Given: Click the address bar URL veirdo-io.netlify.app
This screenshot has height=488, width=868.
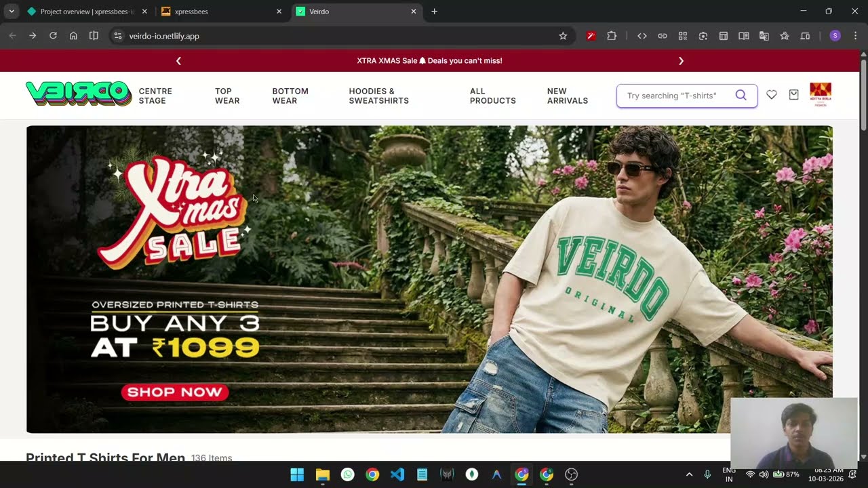Looking at the screenshot, I should (x=164, y=36).
